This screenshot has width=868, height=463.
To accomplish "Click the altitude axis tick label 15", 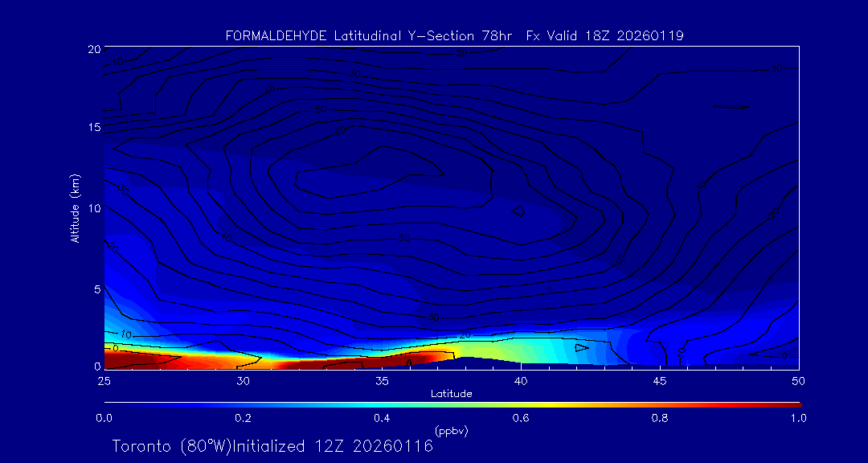I will coord(94,127).
